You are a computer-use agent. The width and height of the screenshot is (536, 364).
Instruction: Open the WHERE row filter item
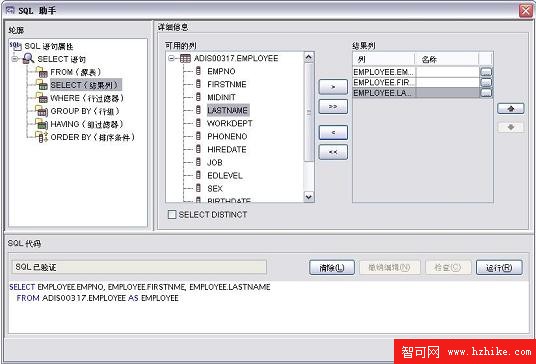(87, 98)
